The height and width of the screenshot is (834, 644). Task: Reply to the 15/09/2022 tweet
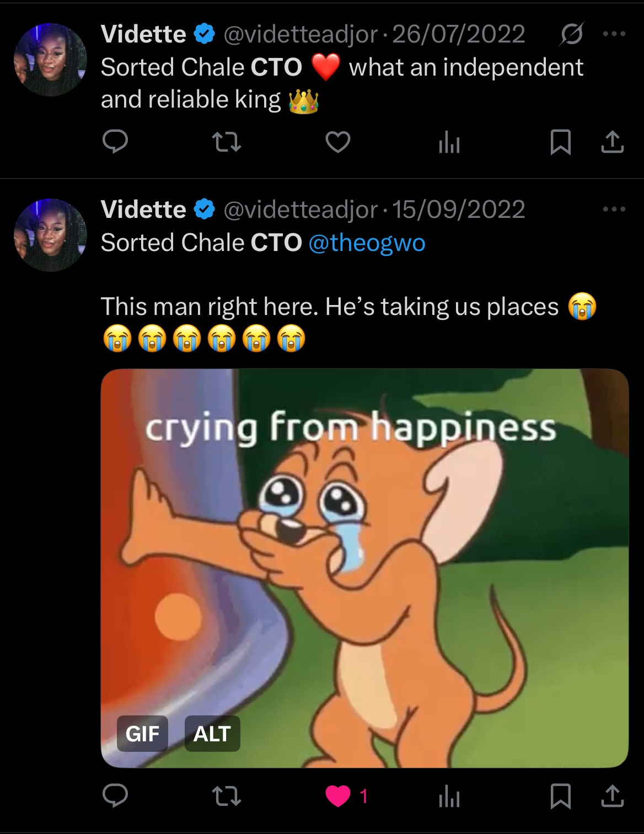[116, 795]
